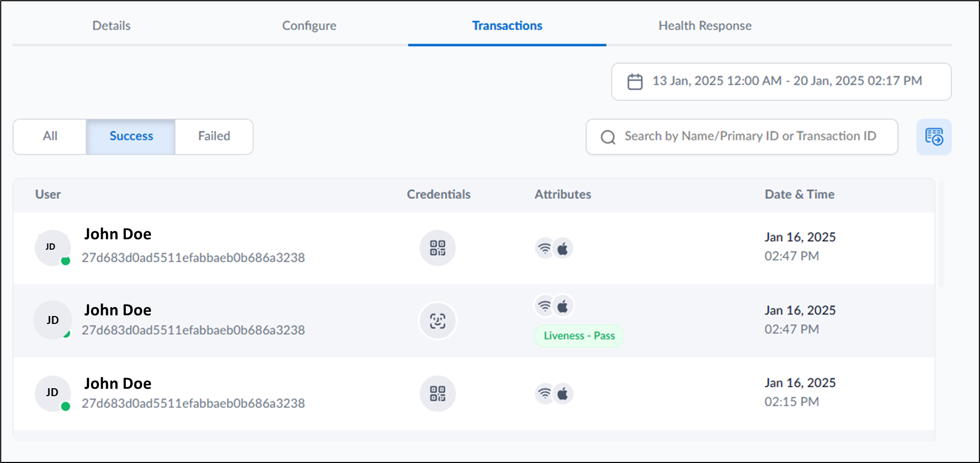This screenshot has width=980, height=463.
Task: Click the Wi-Fi icon in the Liveness row
Action: 545,306
